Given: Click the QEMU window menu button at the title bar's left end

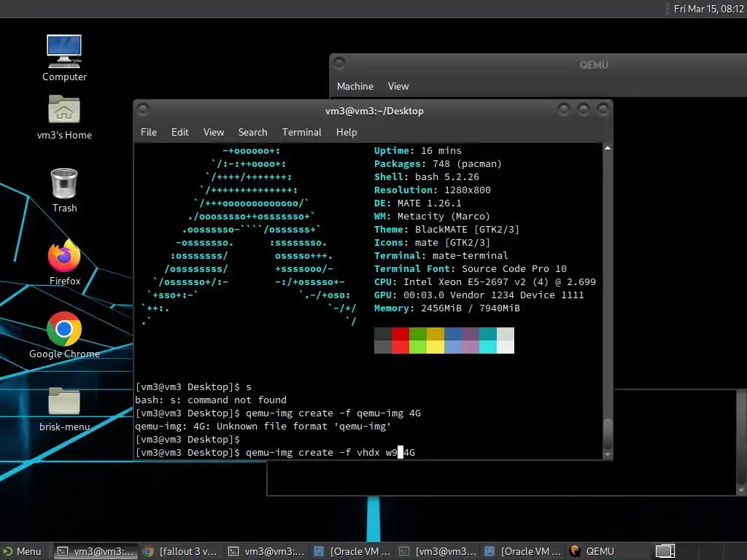Looking at the screenshot, I should pyautogui.click(x=339, y=63).
